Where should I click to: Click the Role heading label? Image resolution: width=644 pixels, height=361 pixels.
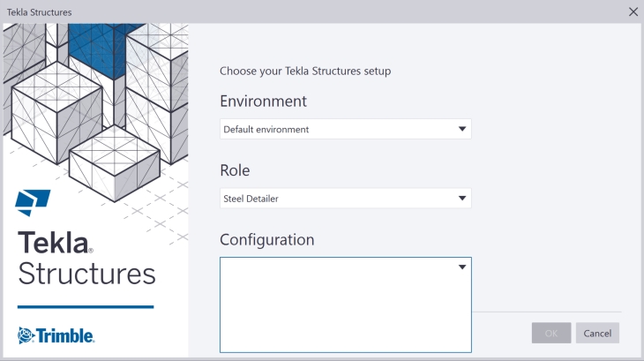click(235, 169)
